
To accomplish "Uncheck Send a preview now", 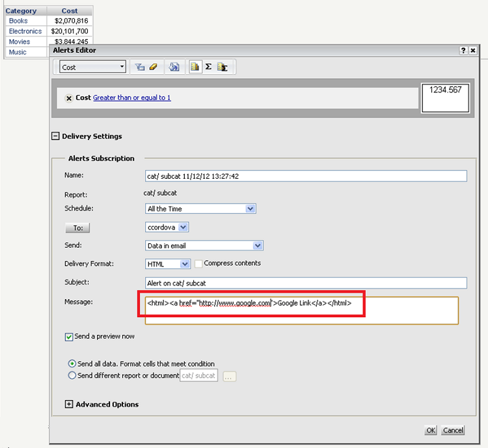I will coord(69,337).
